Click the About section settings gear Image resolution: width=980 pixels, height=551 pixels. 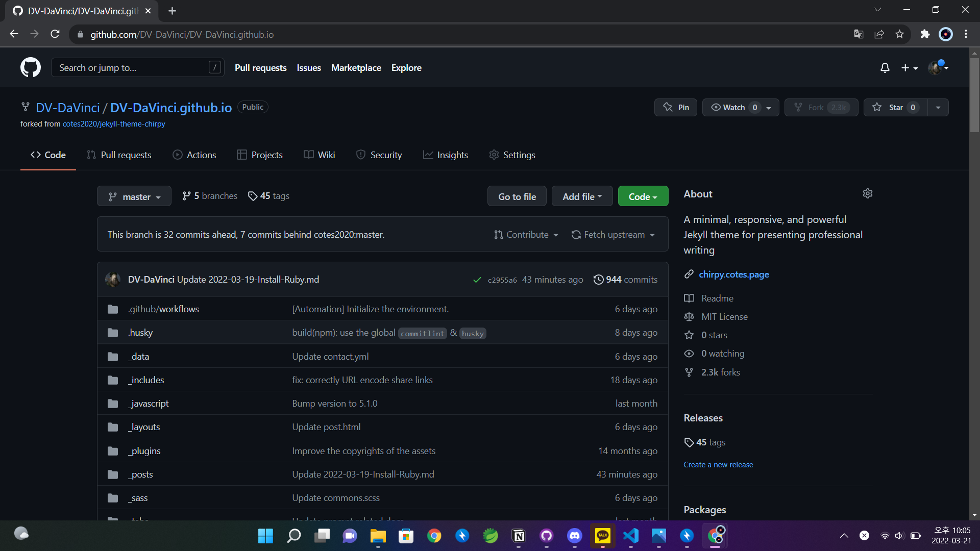click(867, 193)
